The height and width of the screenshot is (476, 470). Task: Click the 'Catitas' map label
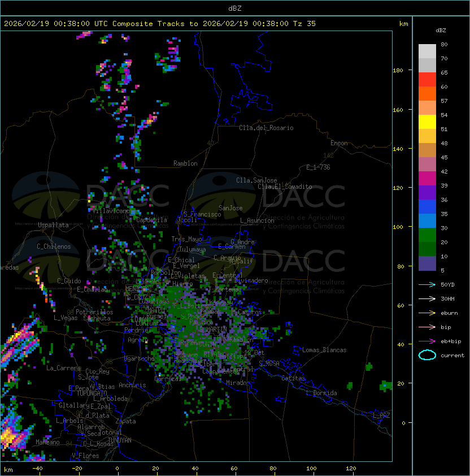[x=293, y=378]
